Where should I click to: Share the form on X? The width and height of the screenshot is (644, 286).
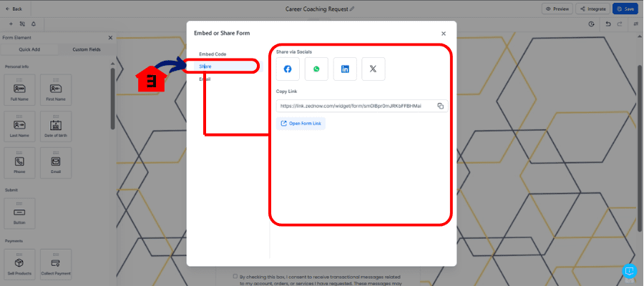pyautogui.click(x=373, y=69)
